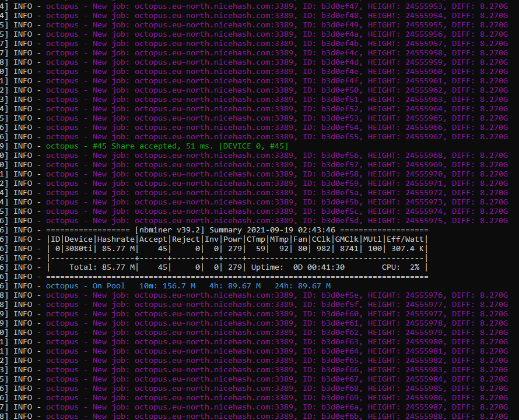519x420 pixels.
Task: Click the 'Powr' column header
Action: [x=233, y=239]
